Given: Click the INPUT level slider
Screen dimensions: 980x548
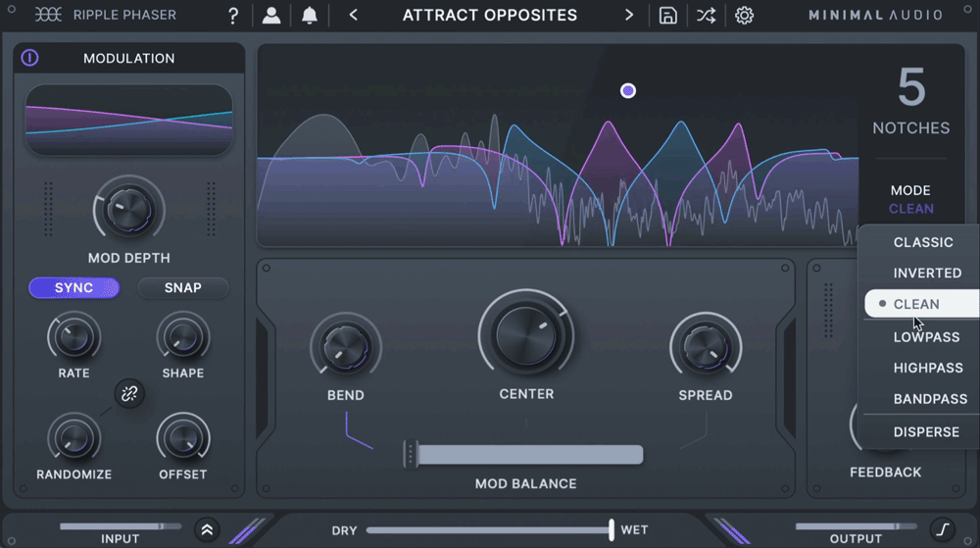Looking at the screenshot, I should tap(120, 526).
